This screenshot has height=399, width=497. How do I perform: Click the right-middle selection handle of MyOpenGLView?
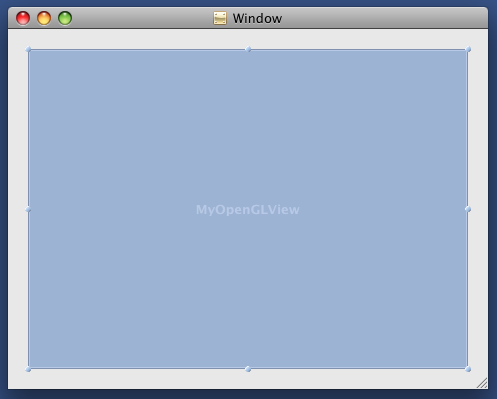point(468,209)
